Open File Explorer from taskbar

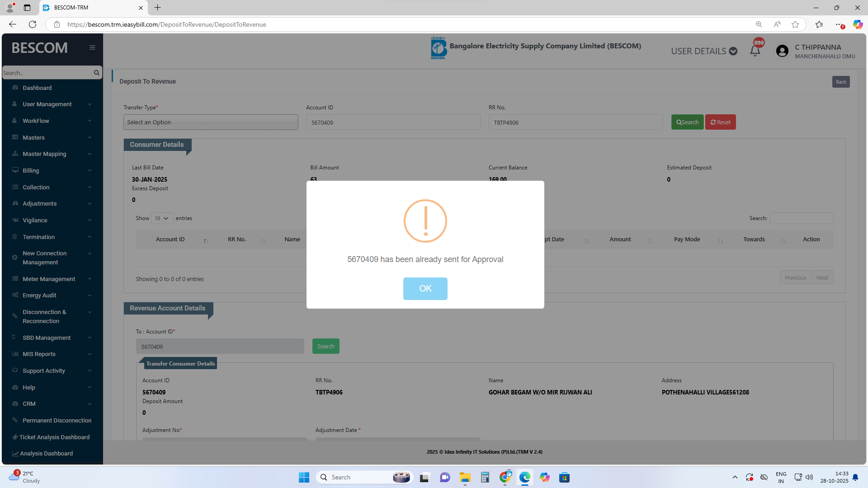[x=465, y=477]
